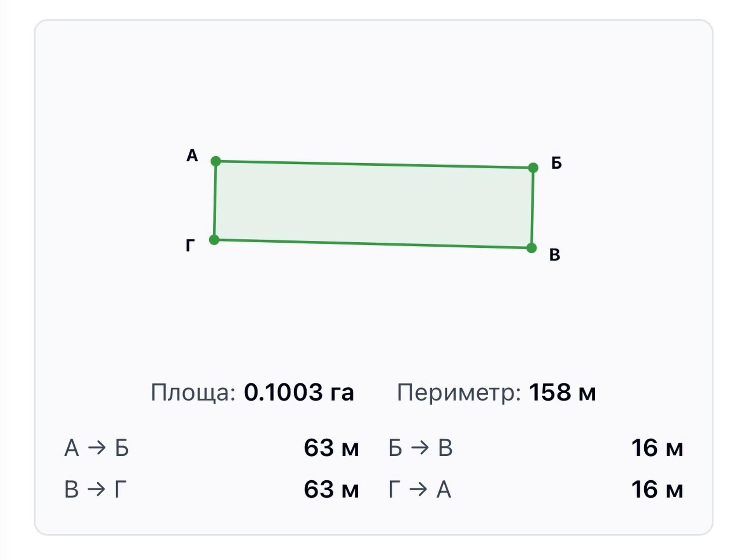Screen dimensions: 747x560
Task: Click the perimeter value 158 м
Action: click(562, 392)
